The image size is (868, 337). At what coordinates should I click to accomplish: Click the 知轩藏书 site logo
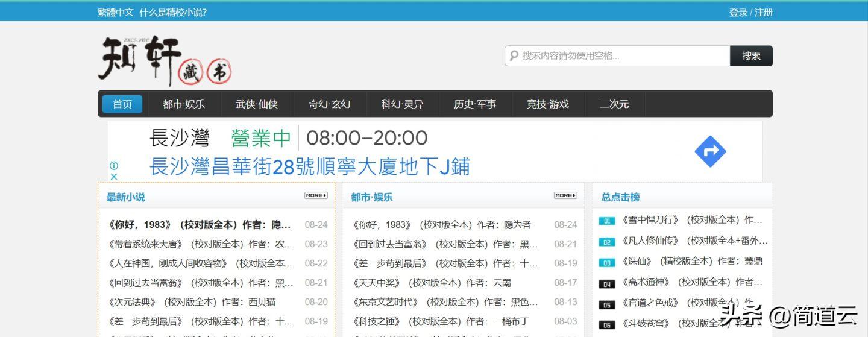(165, 61)
